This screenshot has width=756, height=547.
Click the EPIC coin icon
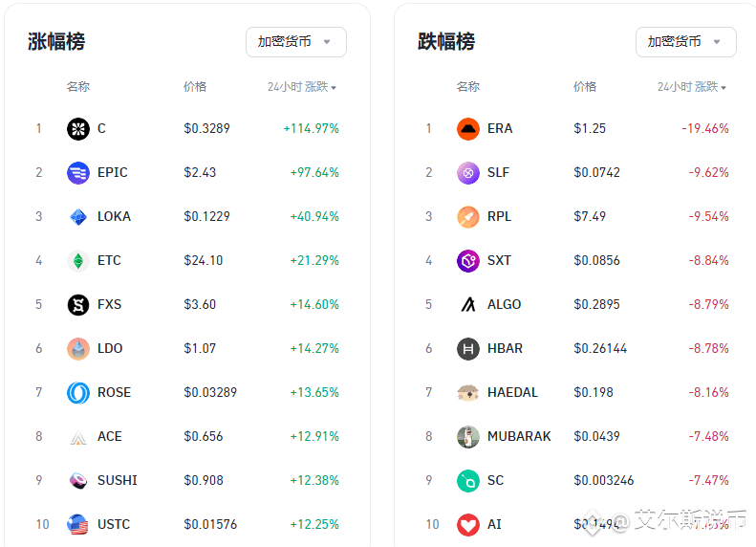tap(78, 173)
